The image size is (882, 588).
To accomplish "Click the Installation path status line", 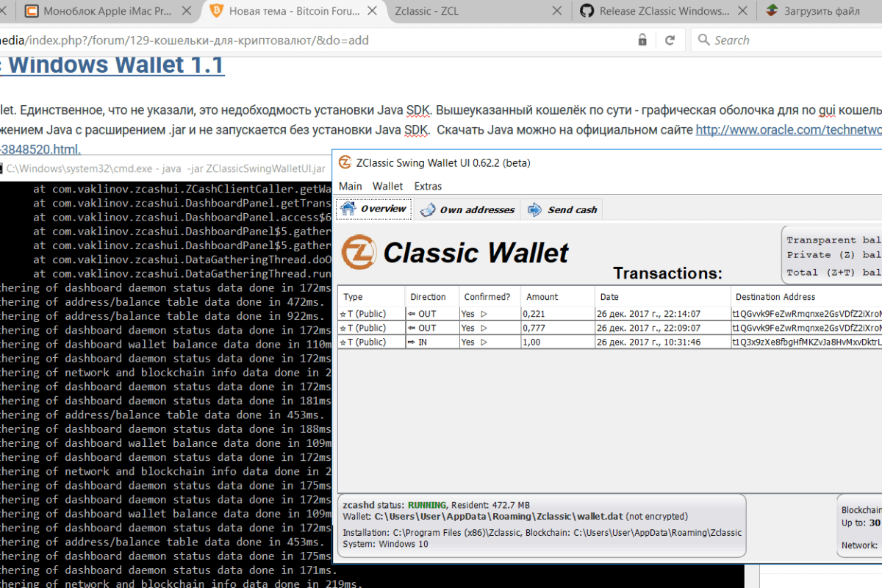I will (542, 532).
